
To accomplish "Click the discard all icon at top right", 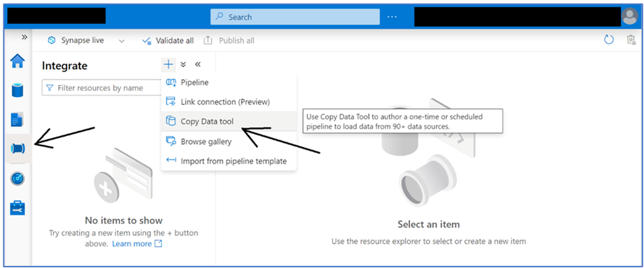I will coord(631,40).
